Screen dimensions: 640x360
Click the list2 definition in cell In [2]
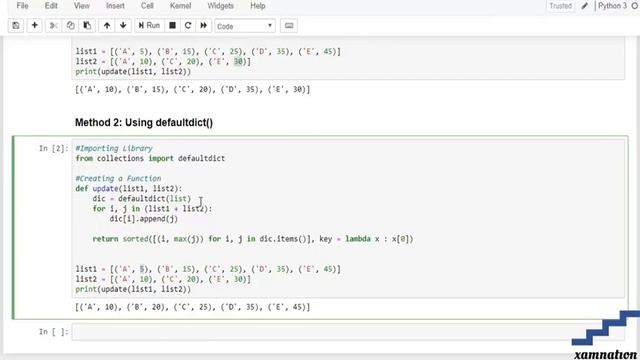(x=163, y=279)
